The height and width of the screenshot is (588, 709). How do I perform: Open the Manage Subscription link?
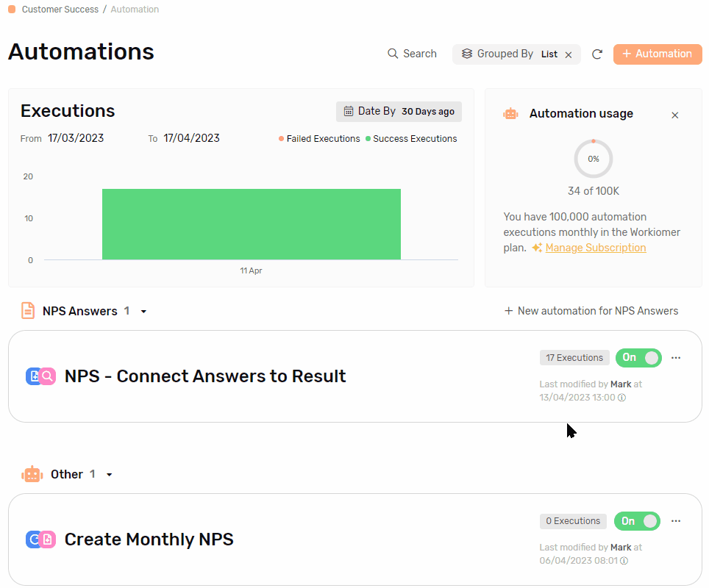(596, 248)
